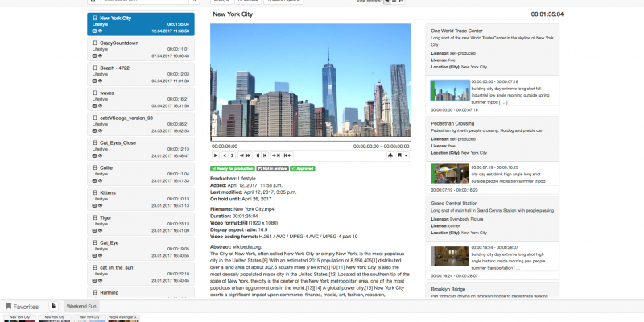
Task: Click the print icon below the video
Action: 390,155
